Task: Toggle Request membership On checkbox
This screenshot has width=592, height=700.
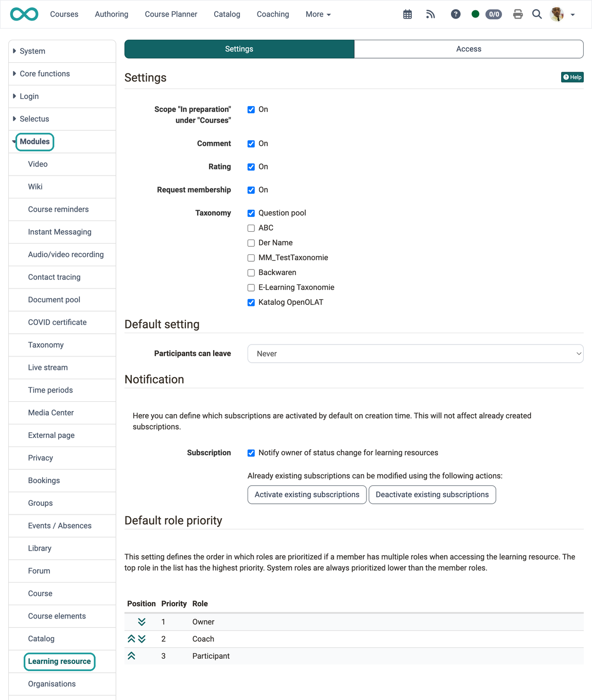Action: (x=251, y=190)
